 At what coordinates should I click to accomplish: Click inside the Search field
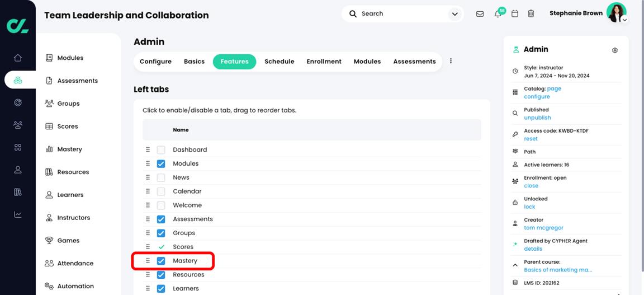click(402, 13)
